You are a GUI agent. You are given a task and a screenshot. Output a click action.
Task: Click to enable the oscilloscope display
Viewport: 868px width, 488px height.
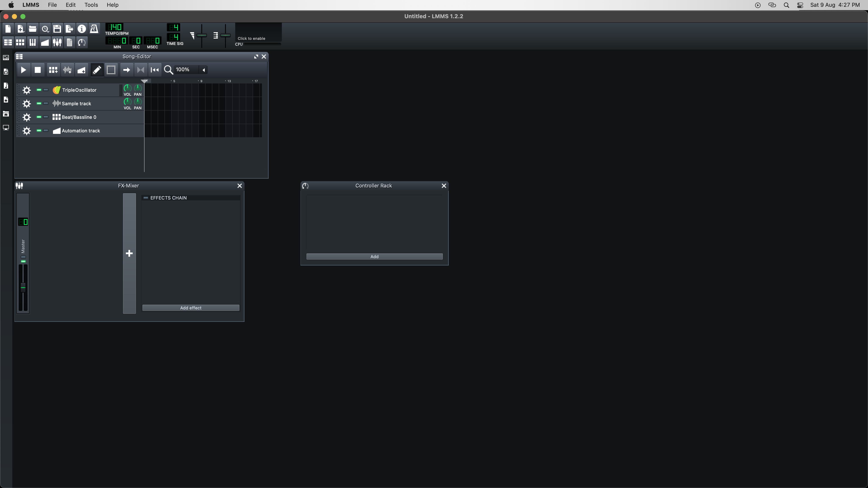[x=258, y=32]
